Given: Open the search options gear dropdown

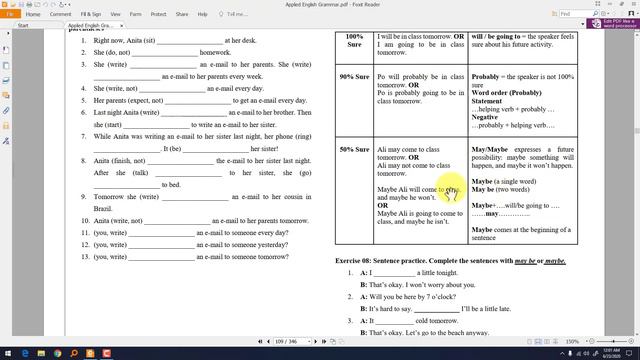Looking at the screenshot, I should tap(605, 14).
